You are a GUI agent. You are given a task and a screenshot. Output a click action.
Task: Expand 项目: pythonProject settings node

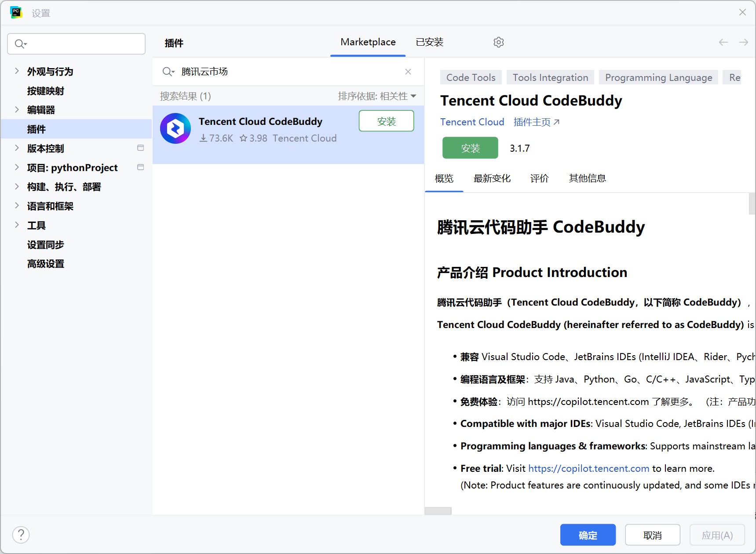(17, 167)
